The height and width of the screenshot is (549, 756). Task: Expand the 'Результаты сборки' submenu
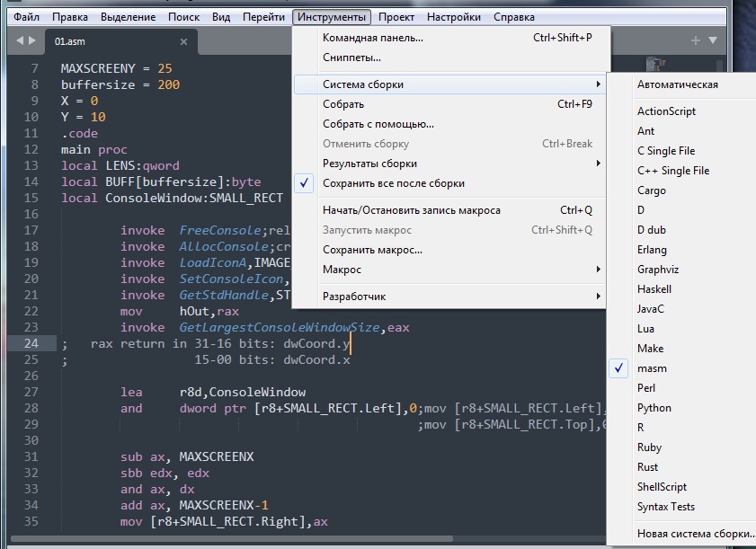tap(369, 164)
